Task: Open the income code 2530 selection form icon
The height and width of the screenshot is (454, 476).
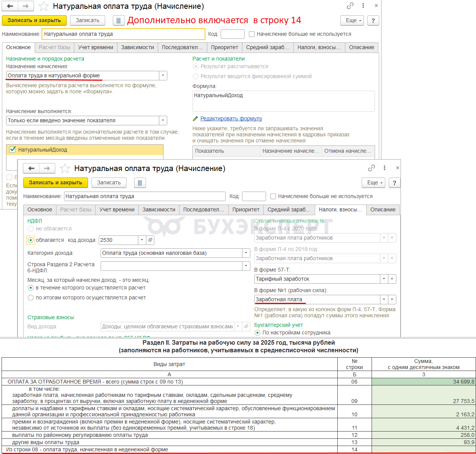Action: 151,240
